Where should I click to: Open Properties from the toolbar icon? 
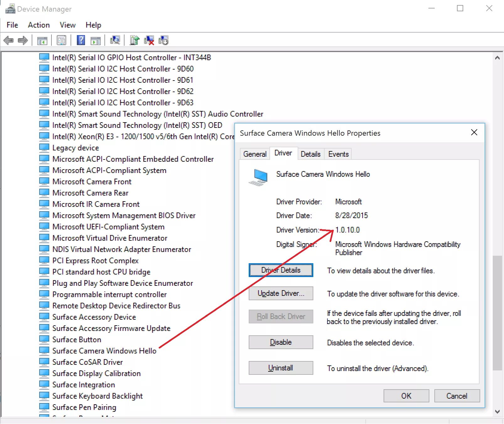point(61,40)
